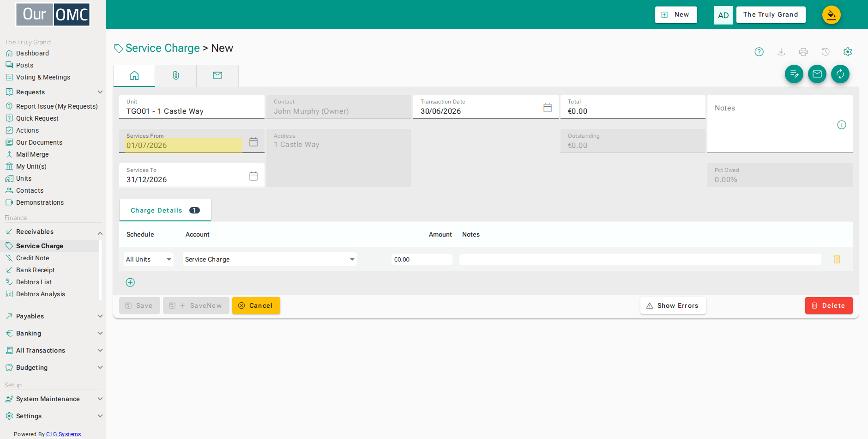This screenshot has height=439, width=868.
Task: Click the green envelope email button
Action: 817,74
